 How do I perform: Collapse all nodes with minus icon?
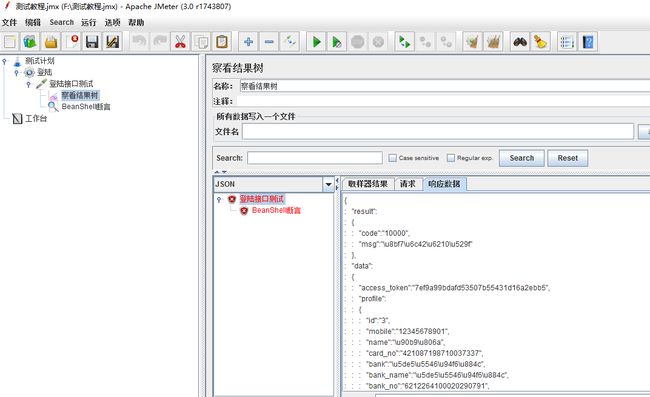pos(269,42)
